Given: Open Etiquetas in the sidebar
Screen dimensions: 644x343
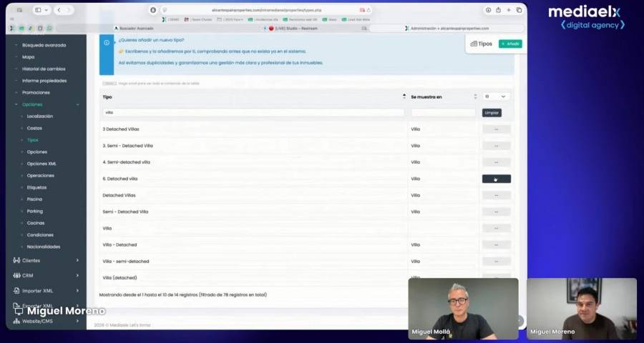Looking at the screenshot, I should click(36, 187).
